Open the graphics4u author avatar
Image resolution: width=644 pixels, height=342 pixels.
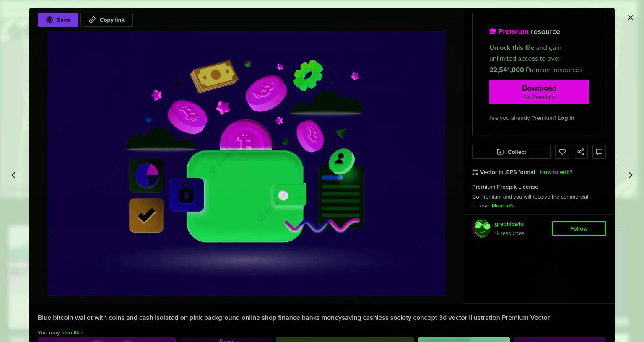coord(481,228)
